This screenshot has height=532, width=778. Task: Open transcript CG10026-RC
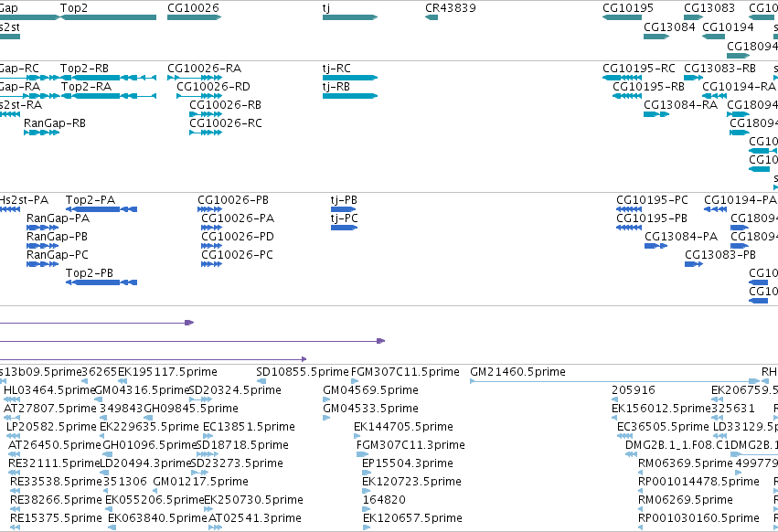click(226, 123)
